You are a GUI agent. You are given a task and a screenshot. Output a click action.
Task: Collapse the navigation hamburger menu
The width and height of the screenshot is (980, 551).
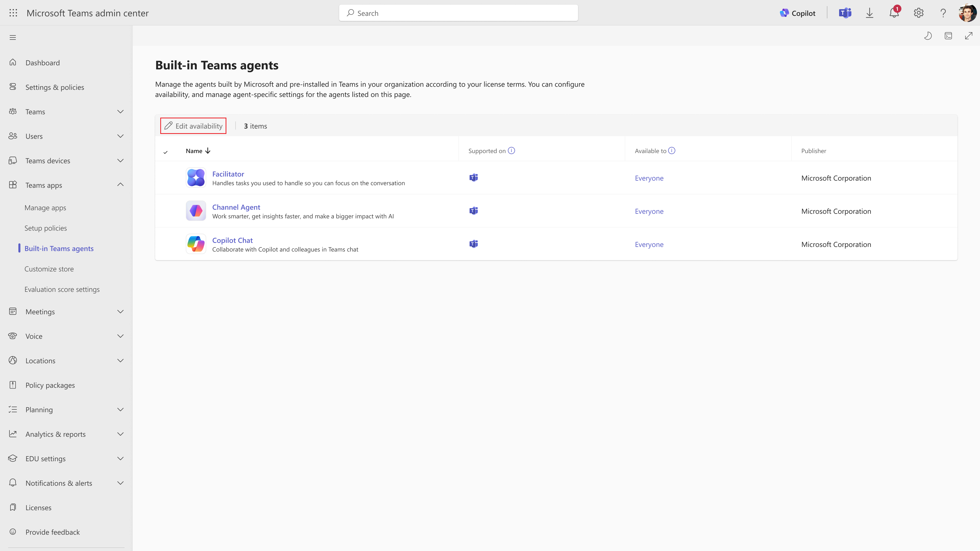point(13,37)
